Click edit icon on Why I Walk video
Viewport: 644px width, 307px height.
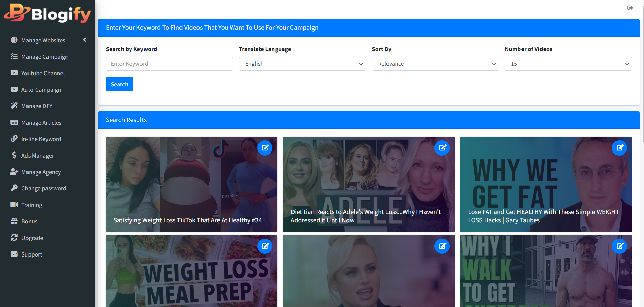click(x=620, y=246)
